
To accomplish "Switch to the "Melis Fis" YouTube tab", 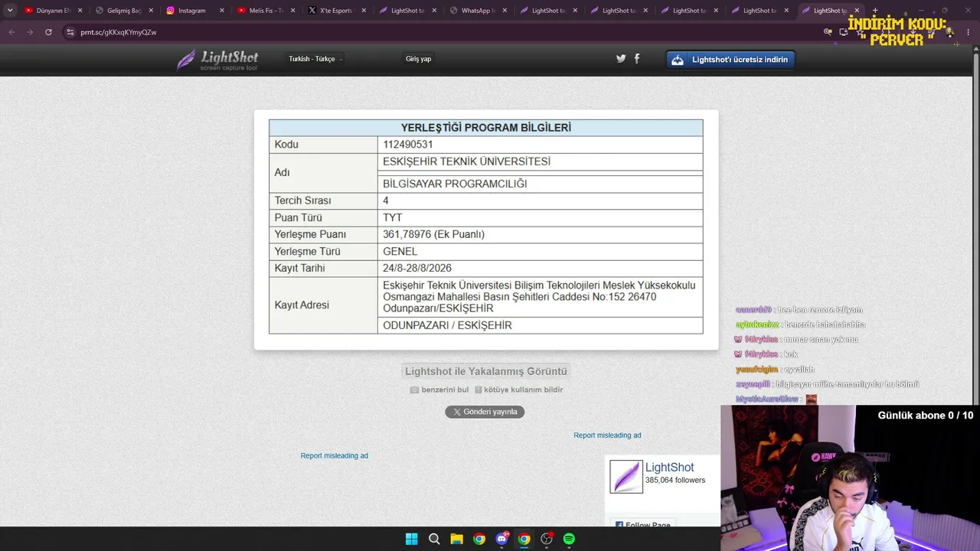I will [x=265, y=11].
